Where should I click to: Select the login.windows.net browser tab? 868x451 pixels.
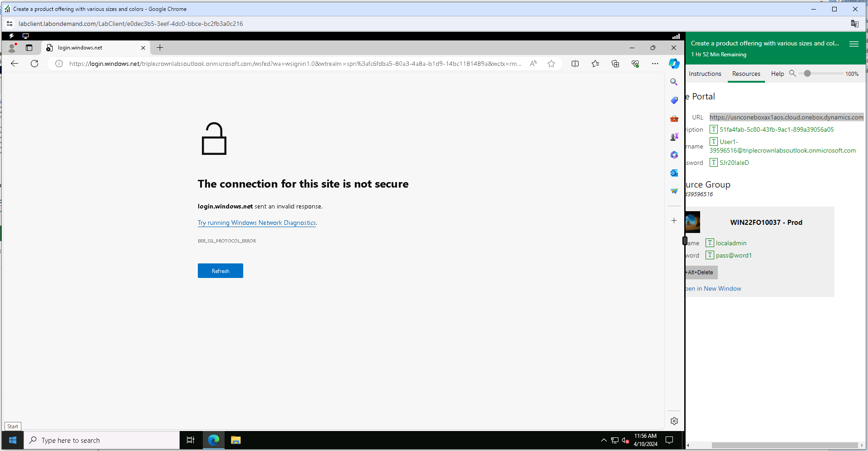pos(95,48)
